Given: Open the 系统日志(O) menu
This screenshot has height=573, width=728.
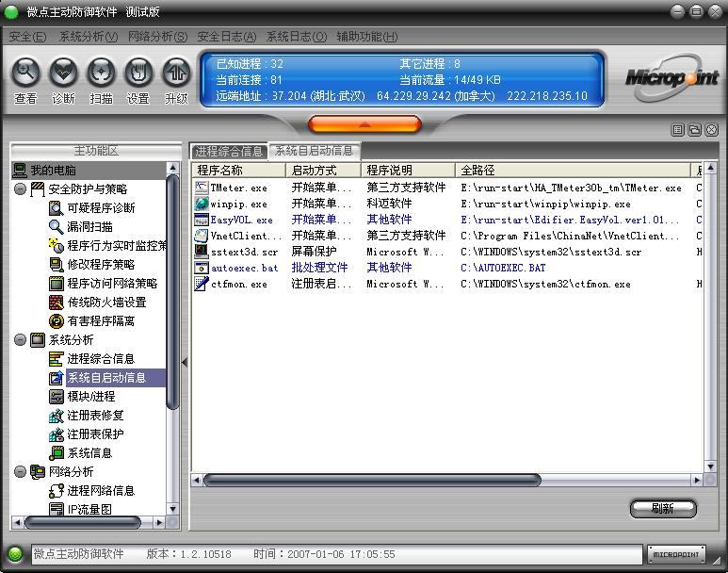Looking at the screenshot, I should pos(297,37).
